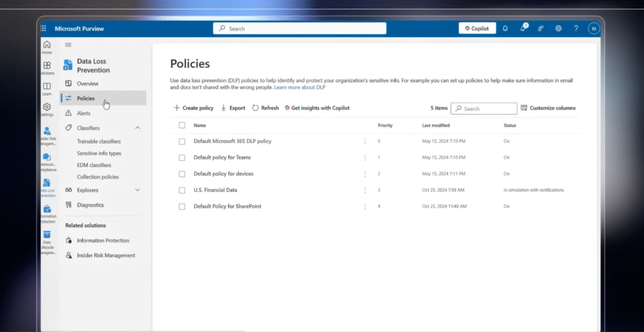Screen dimensions: 644x332
Task: Open the app launcher waffle icon
Action: point(43,28)
